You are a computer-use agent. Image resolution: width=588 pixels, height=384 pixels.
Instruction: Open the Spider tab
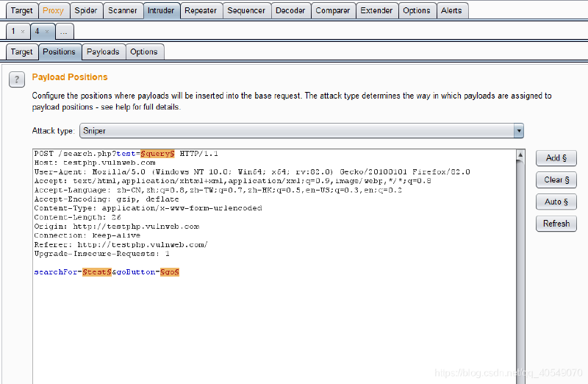(86, 10)
